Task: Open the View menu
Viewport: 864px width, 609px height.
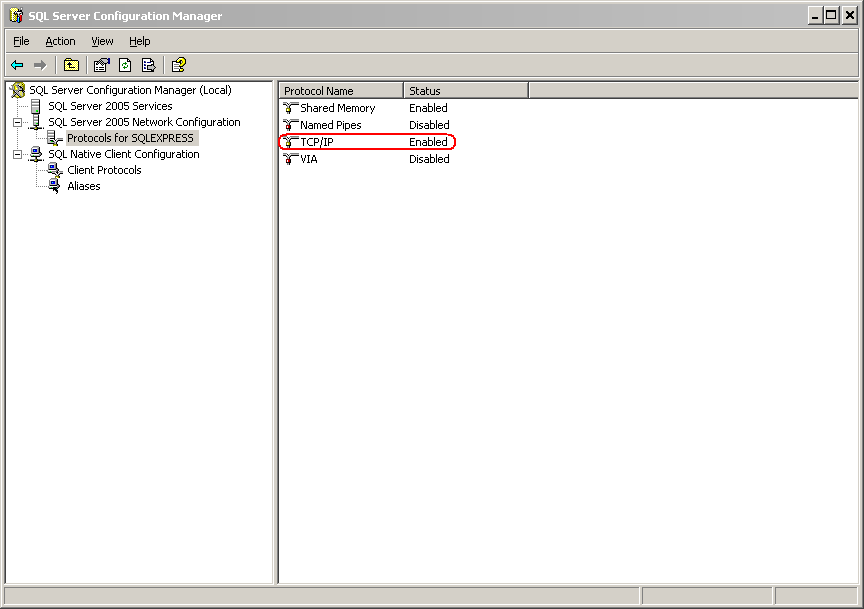Action: pyautogui.click(x=102, y=41)
